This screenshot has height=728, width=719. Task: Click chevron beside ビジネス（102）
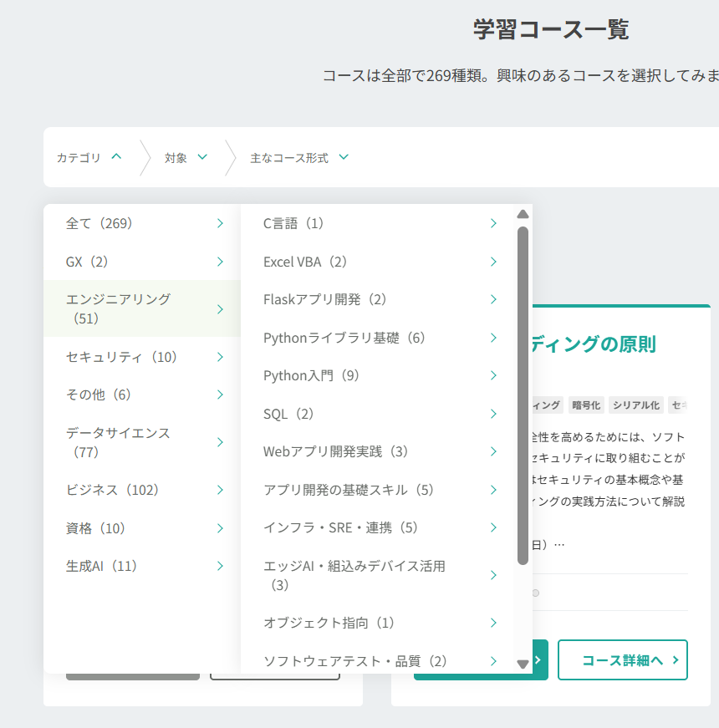220,490
